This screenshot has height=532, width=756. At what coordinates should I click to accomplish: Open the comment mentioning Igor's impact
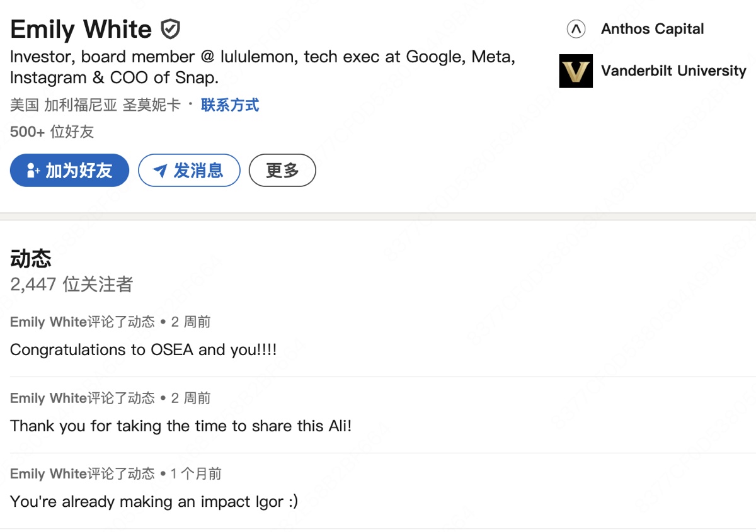point(154,502)
